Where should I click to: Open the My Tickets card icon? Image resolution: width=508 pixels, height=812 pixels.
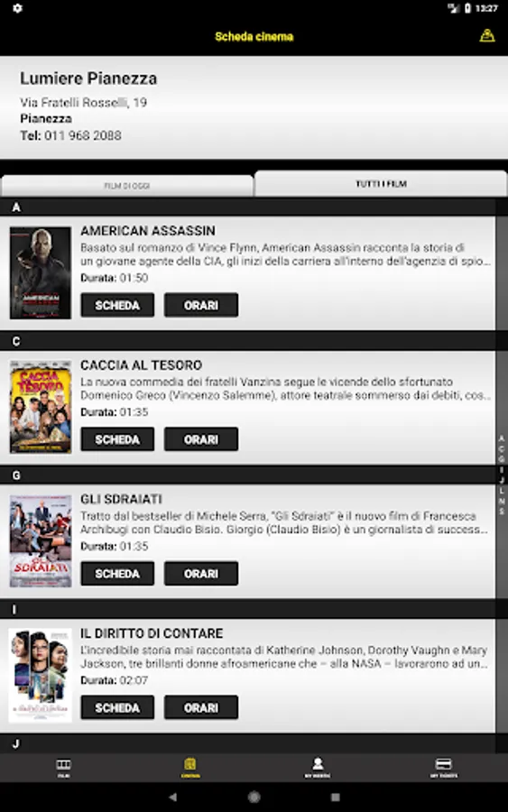tap(444, 768)
